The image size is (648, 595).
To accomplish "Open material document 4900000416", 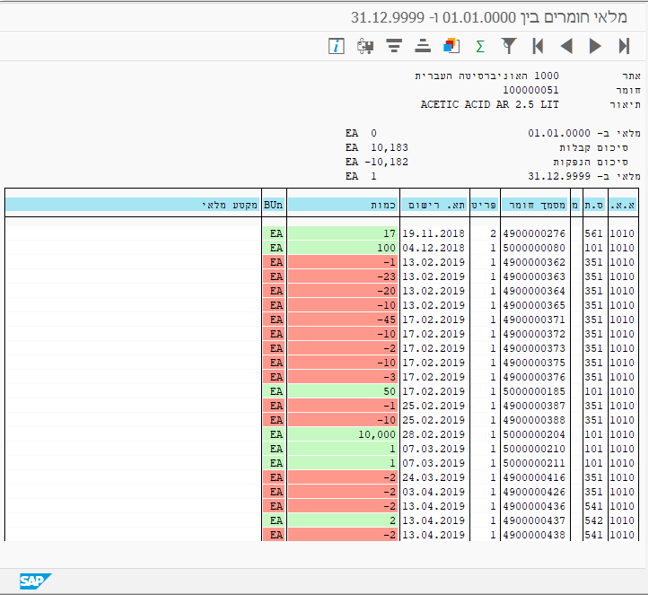I will point(534,478).
